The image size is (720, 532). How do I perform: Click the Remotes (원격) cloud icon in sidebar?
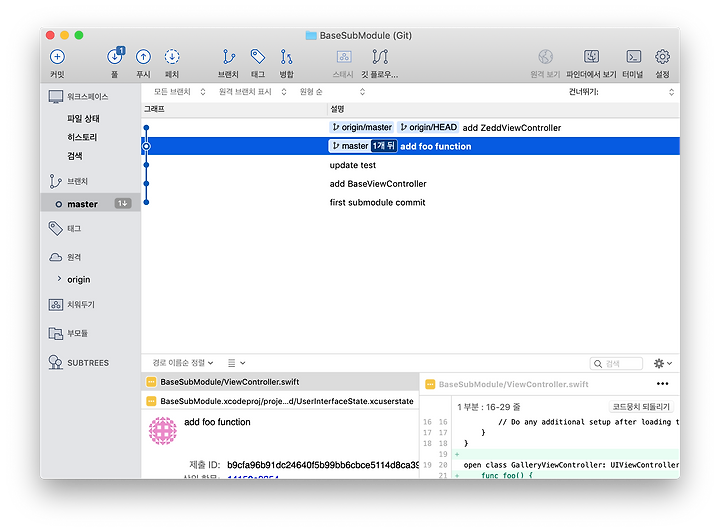coord(56,257)
